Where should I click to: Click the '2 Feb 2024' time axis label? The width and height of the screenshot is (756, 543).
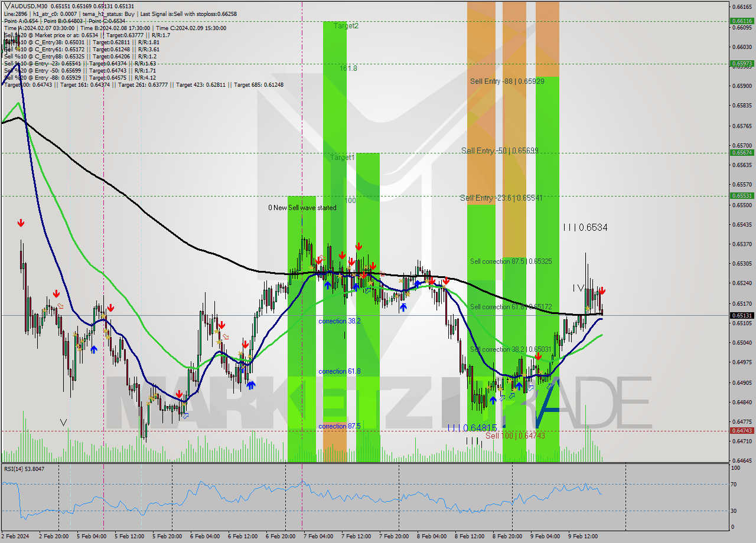(15, 537)
